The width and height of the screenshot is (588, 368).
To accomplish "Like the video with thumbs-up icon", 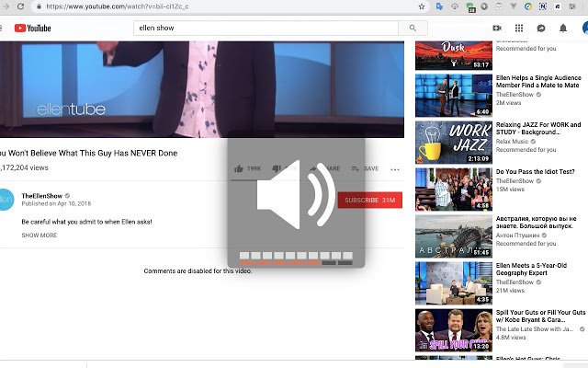I will point(239,168).
